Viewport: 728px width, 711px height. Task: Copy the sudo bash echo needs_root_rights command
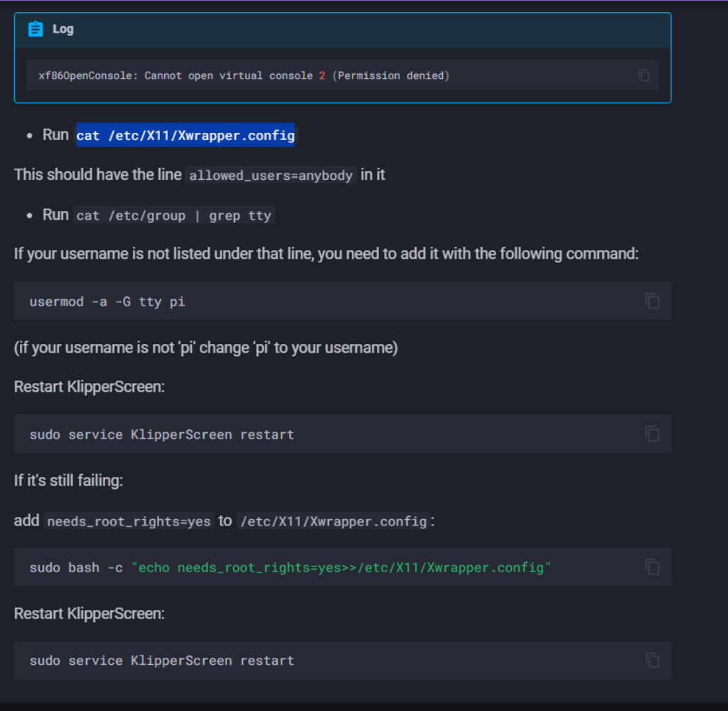pyautogui.click(x=652, y=567)
